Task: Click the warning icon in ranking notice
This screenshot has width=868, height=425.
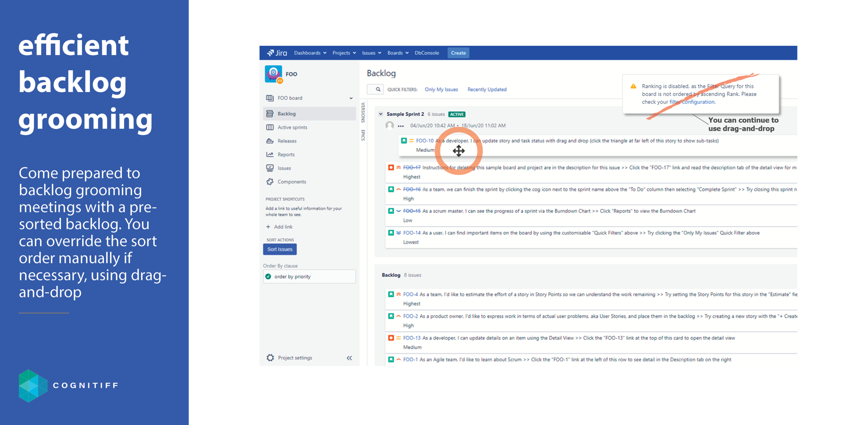Action: (x=633, y=86)
